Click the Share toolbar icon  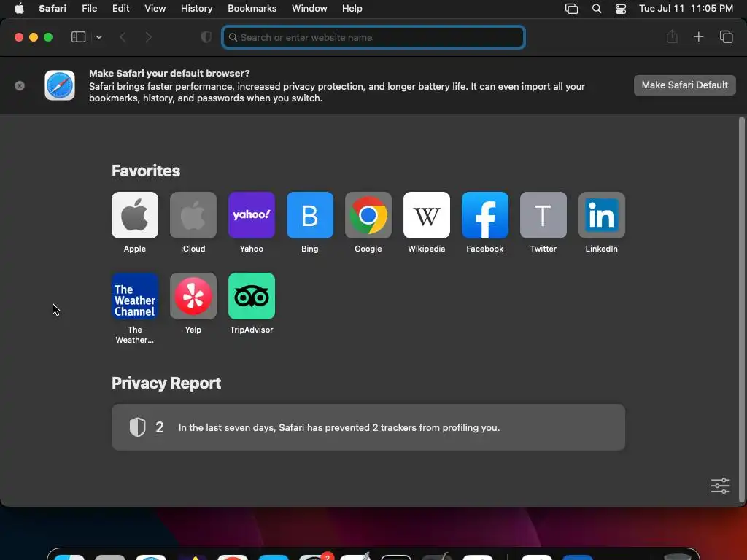pos(672,36)
